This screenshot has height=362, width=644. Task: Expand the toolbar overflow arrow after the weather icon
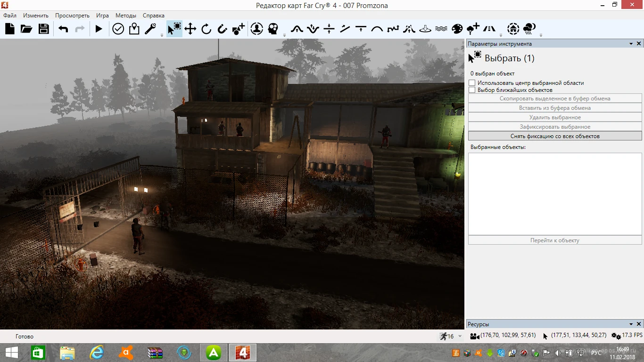(x=541, y=35)
